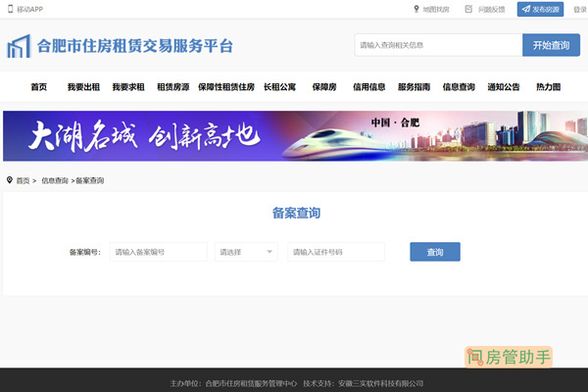
Task: Click the 登录 link
Action: (x=580, y=10)
